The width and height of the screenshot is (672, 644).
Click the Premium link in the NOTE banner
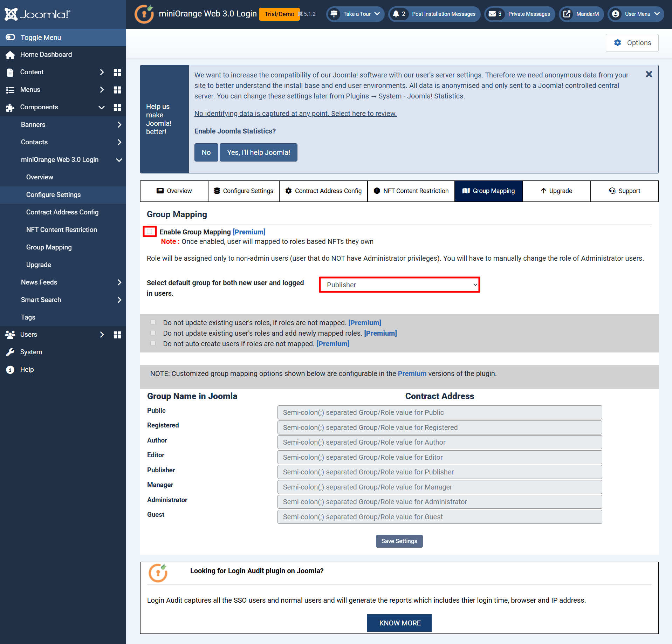coord(412,374)
